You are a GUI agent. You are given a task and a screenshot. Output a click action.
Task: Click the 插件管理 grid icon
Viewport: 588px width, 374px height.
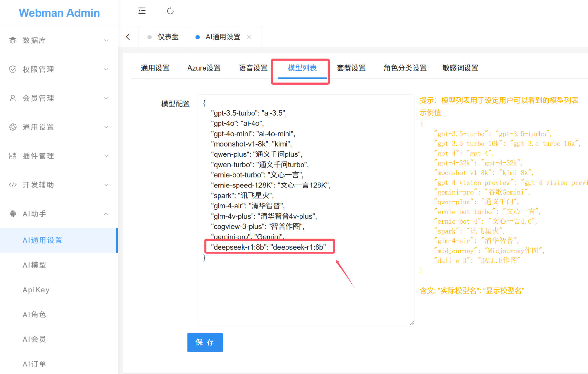tap(13, 156)
